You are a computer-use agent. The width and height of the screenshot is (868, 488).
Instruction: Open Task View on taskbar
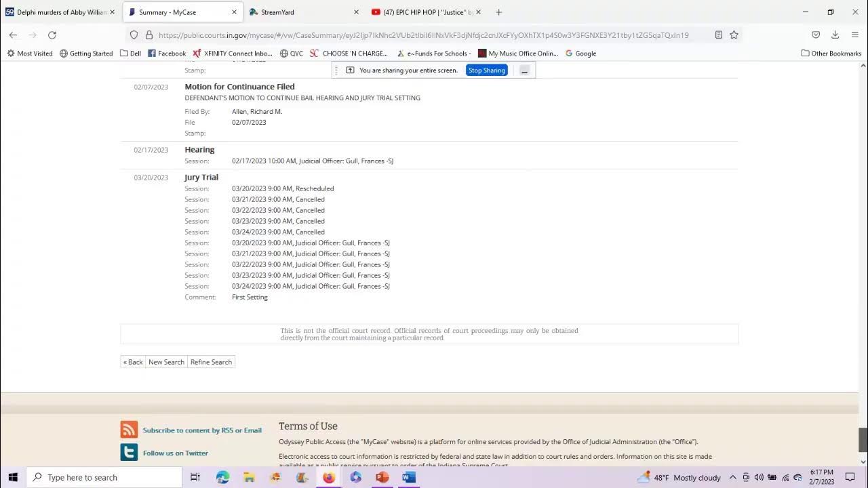[x=195, y=477]
